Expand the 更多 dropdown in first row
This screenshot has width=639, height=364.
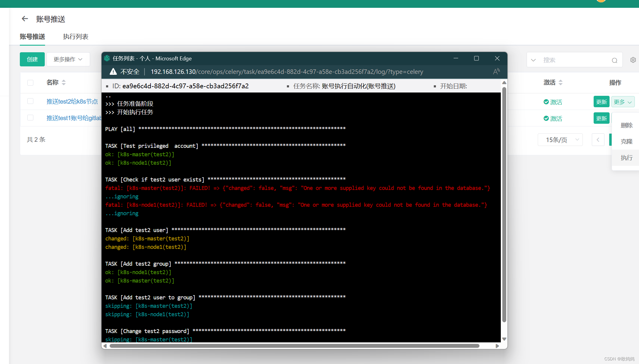pyautogui.click(x=623, y=102)
